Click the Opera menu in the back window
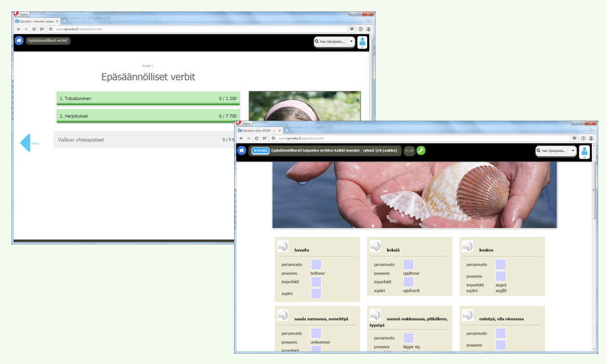 tap(22, 15)
